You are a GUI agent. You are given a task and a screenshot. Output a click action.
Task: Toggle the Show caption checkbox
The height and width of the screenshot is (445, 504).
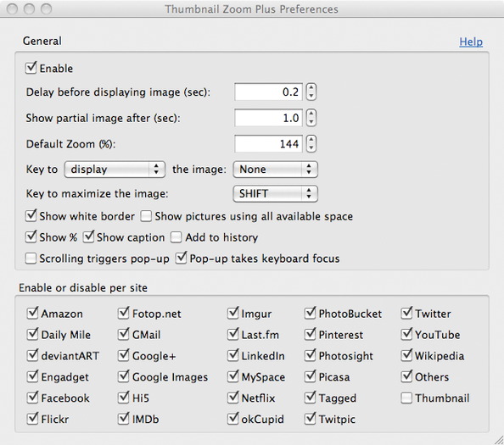88,237
